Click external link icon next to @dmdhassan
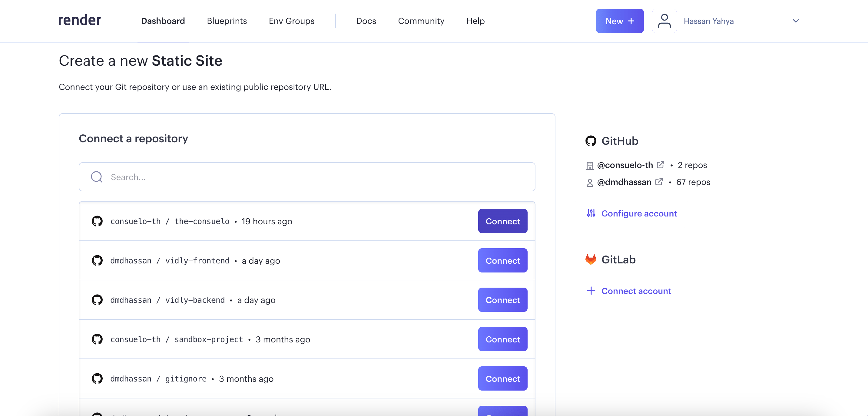This screenshot has height=416, width=868. pyautogui.click(x=659, y=182)
